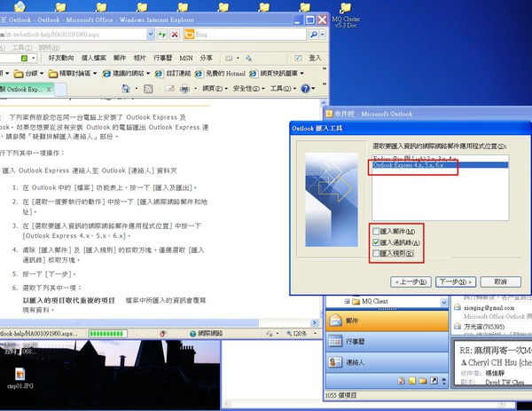Open the address bar URL dropdown
This screenshot has width=532, height=411.
click(x=151, y=35)
